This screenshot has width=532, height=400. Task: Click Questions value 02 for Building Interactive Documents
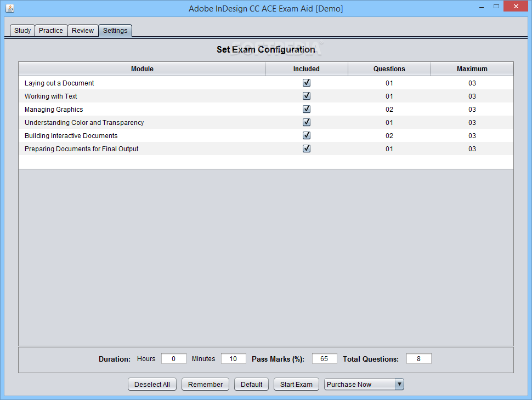click(x=389, y=135)
